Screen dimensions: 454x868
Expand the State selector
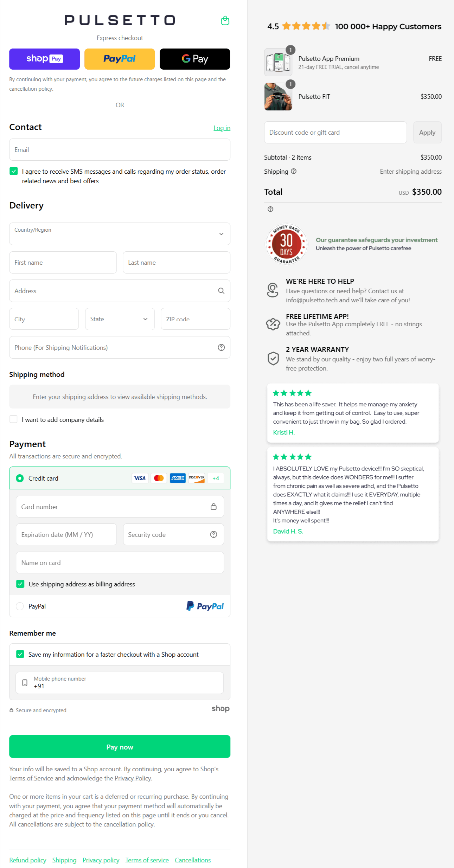[120, 319]
